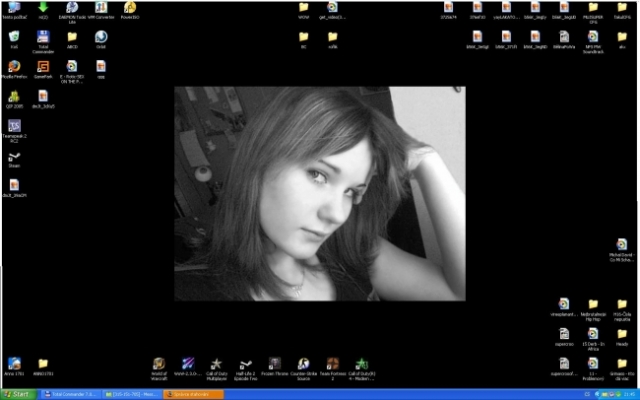Screen dimensions: 640x400
Task: Launch Mozilla Firefox from the desktop
Action: click(14, 69)
